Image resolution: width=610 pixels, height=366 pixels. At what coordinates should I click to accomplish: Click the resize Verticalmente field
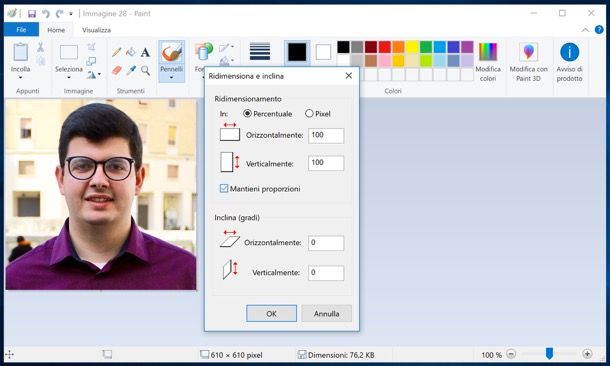pyautogui.click(x=326, y=163)
